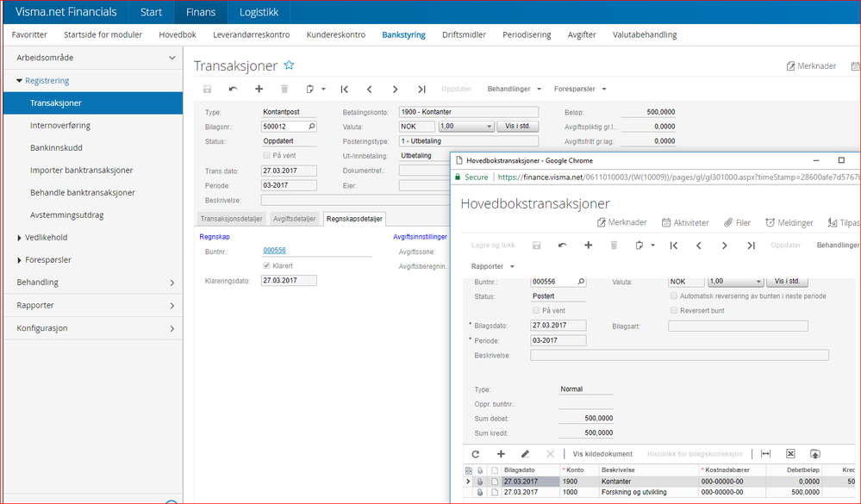Undo changes in the Hovedbokstransaksjoner toolbar
Viewport: 861px width, 504px height.
click(x=562, y=246)
